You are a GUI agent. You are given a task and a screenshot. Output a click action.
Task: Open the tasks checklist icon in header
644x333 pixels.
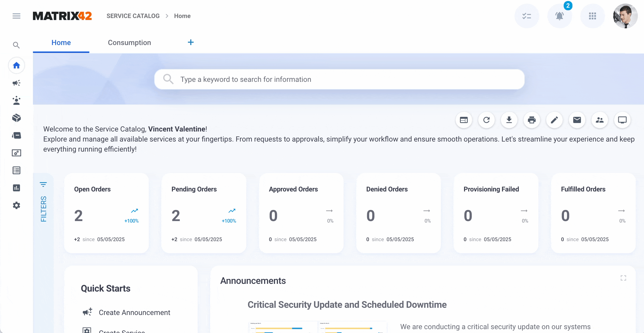click(x=527, y=16)
